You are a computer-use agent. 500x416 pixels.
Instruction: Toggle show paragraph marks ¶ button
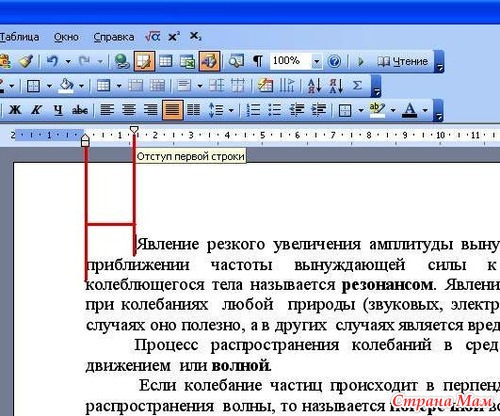[258, 61]
